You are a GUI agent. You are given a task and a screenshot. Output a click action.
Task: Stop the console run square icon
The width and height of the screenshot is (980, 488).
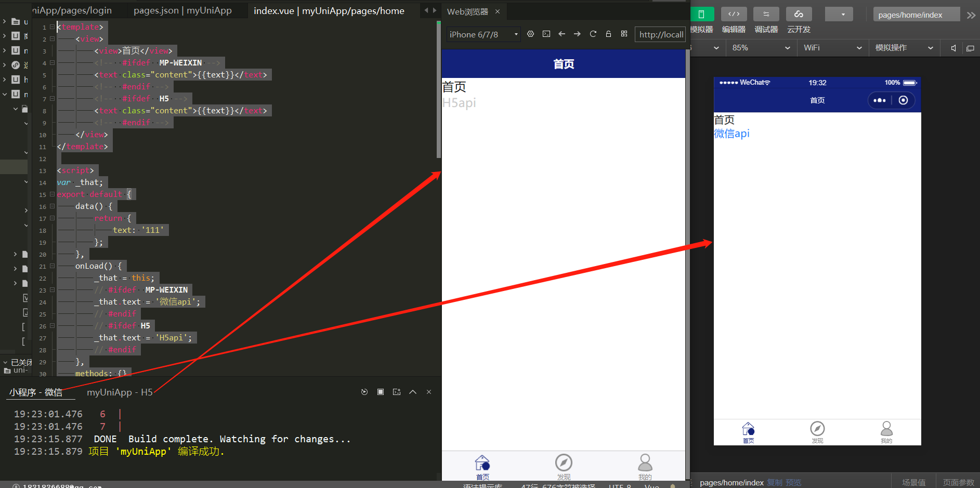click(x=381, y=392)
